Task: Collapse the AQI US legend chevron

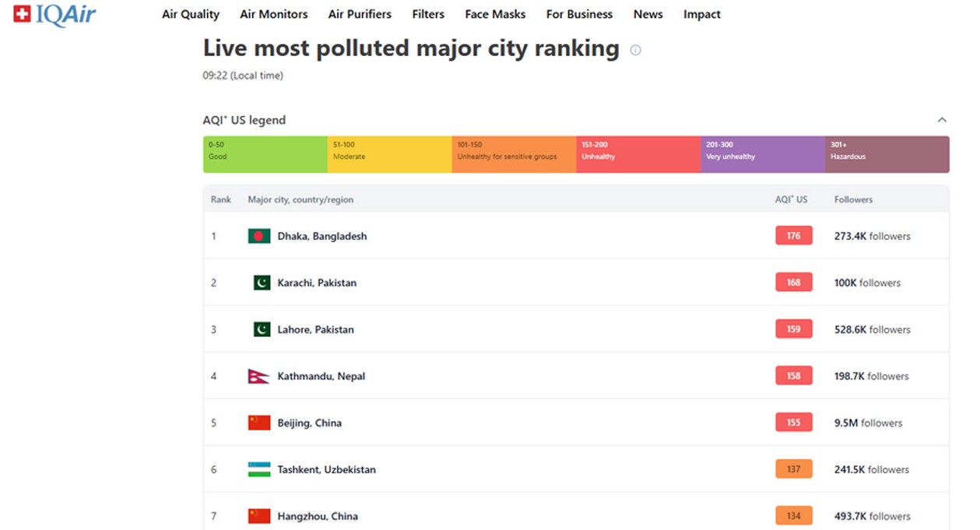Action: 942,120
